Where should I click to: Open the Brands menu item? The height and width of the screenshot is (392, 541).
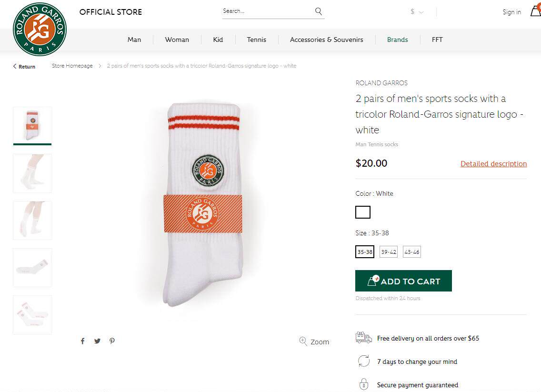[x=397, y=40]
